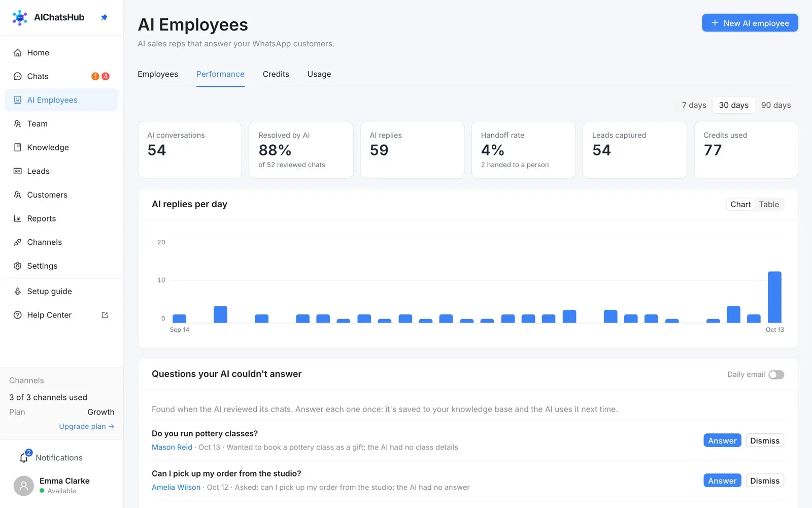The image size is (812, 508).
Task: Open the Usage tab
Action: pyautogui.click(x=319, y=74)
